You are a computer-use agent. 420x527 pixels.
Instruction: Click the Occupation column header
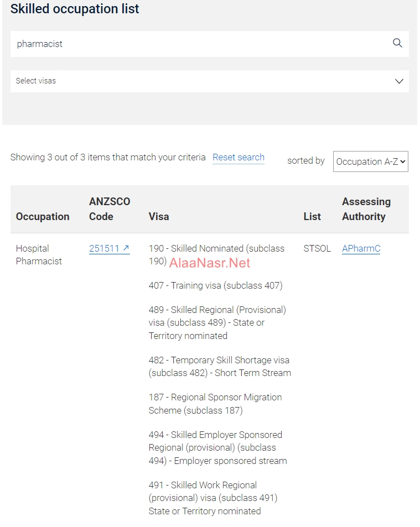click(43, 216)
